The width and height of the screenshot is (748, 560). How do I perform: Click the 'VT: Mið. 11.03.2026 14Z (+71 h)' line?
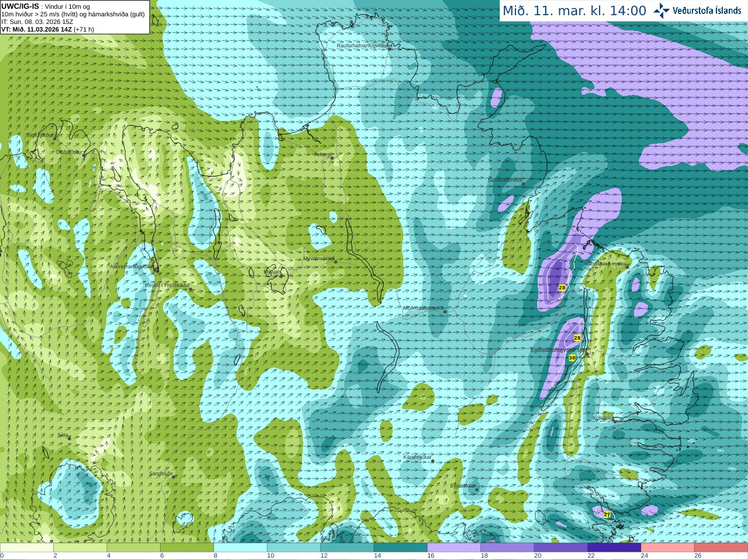[48, 29]
